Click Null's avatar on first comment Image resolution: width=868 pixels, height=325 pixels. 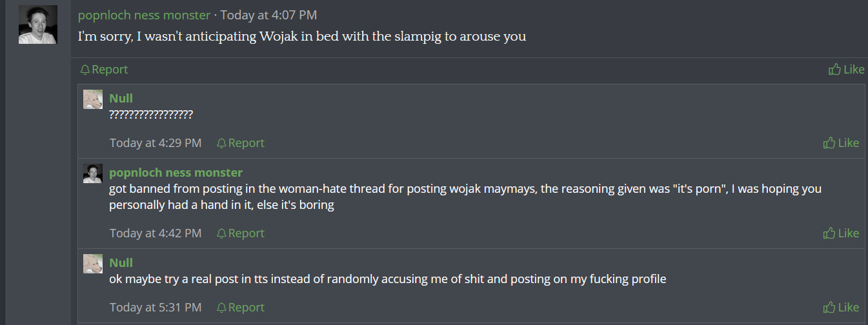click(93, 99)
